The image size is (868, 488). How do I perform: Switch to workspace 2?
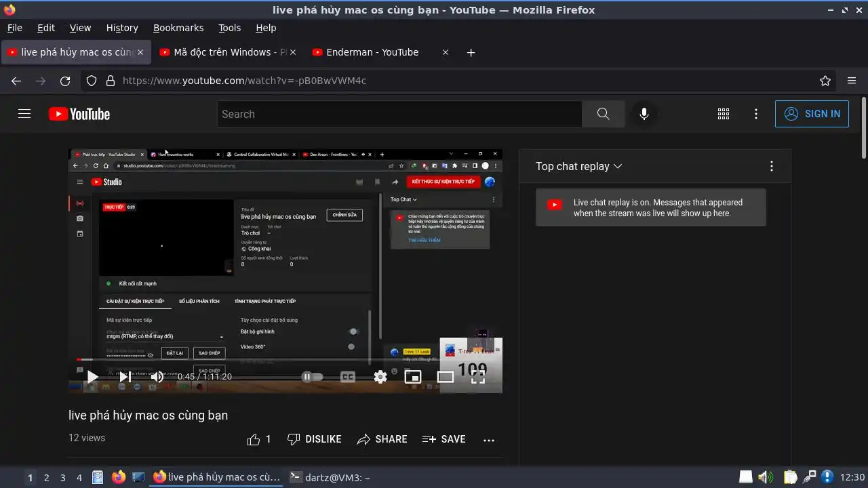(x=46, y=477)
